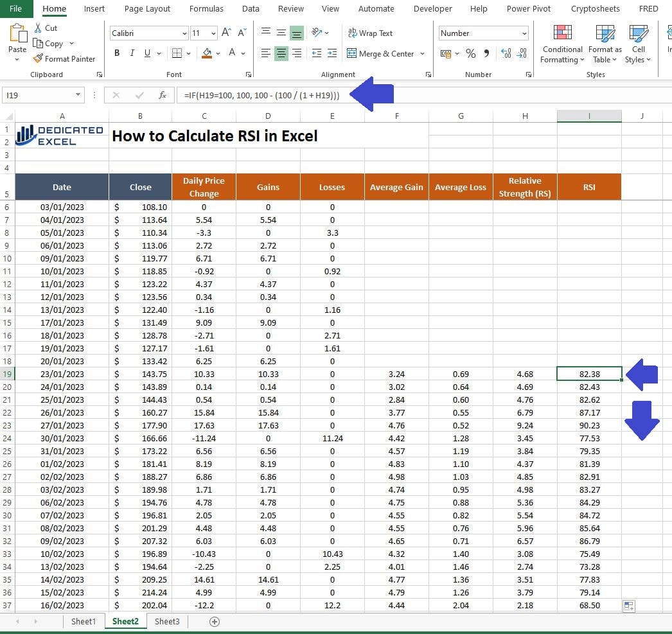
Task: Apply font color letter A
Action: pos(232,53)
